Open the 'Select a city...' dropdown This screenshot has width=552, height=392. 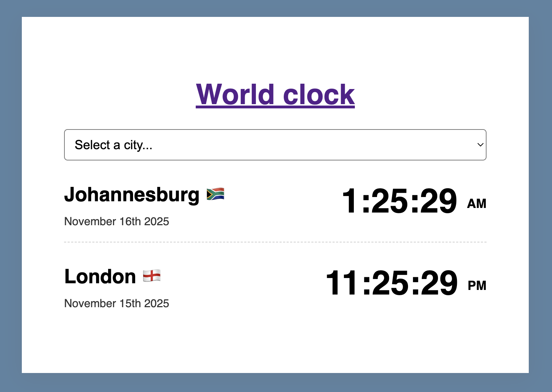[x=275, y=145]
